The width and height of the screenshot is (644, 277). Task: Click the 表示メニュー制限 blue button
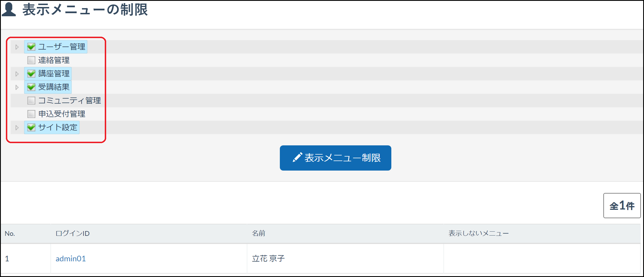[x=335, y=158]
